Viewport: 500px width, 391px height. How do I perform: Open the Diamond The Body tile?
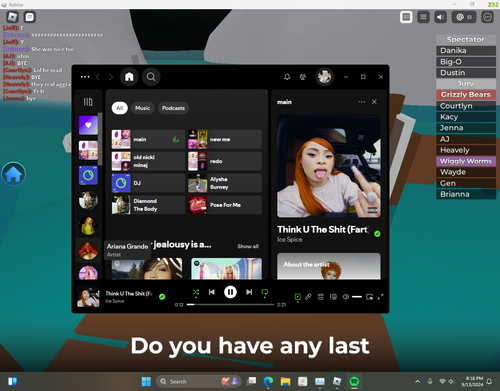point(148,205)
